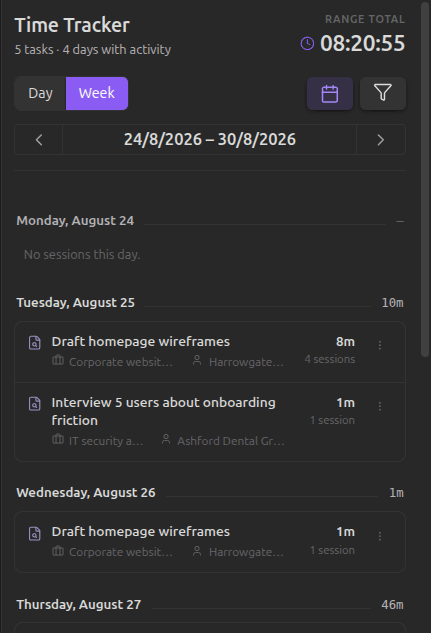Select the Week view toggle
Image resolution: width=431 pixels, height=633 pixels.
97,93
